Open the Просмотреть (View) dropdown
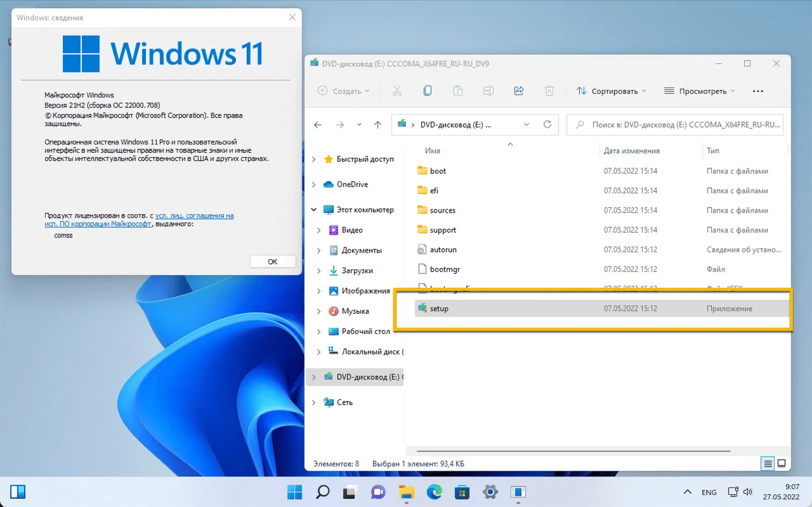Image resolution: width=812 pixels, height=507 pixels. 699,91
